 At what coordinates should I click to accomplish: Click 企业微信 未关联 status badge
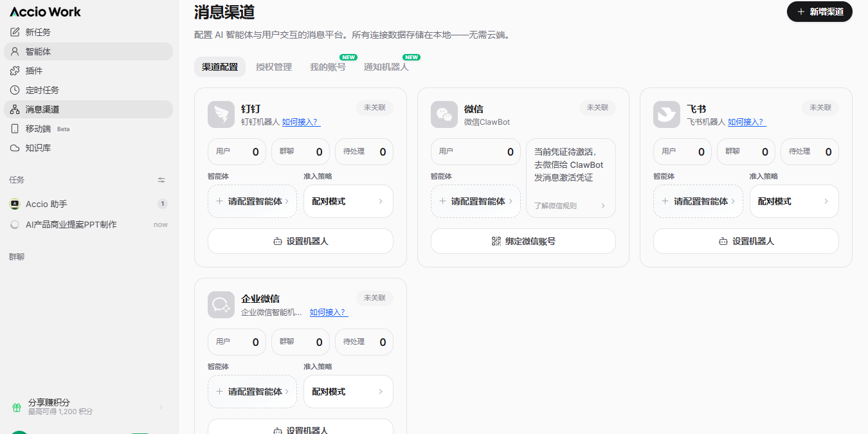pos(375,298)
